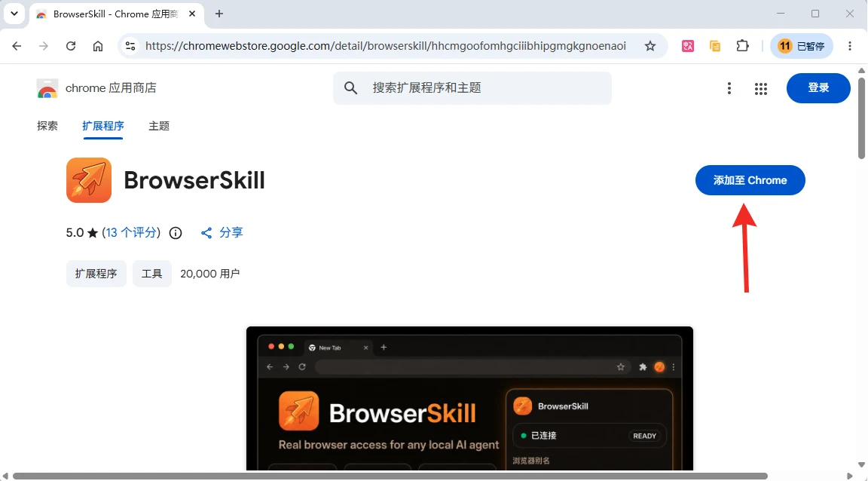Go to the home page icon
This screenshot has height=481, width=868.
click(x=98, y=46)
